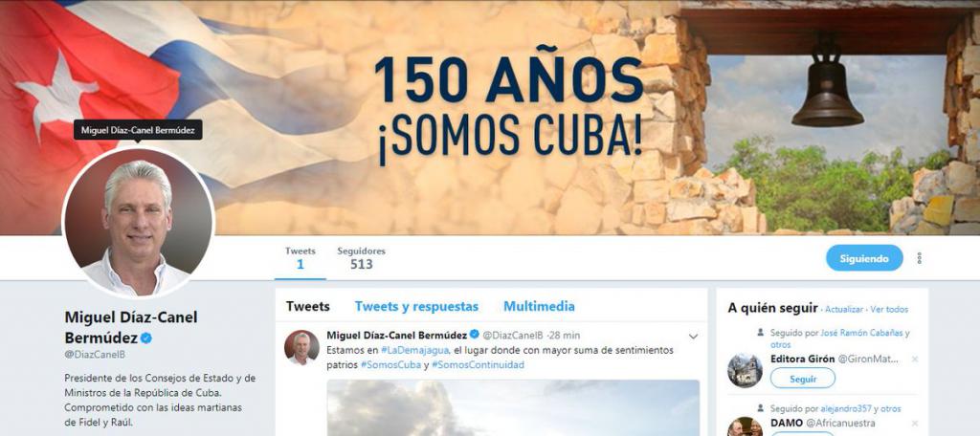Dismiss the Editora Girón suggestion
Image resolution: width=980 pixels, height=436 pixels.
pos(915,360)
